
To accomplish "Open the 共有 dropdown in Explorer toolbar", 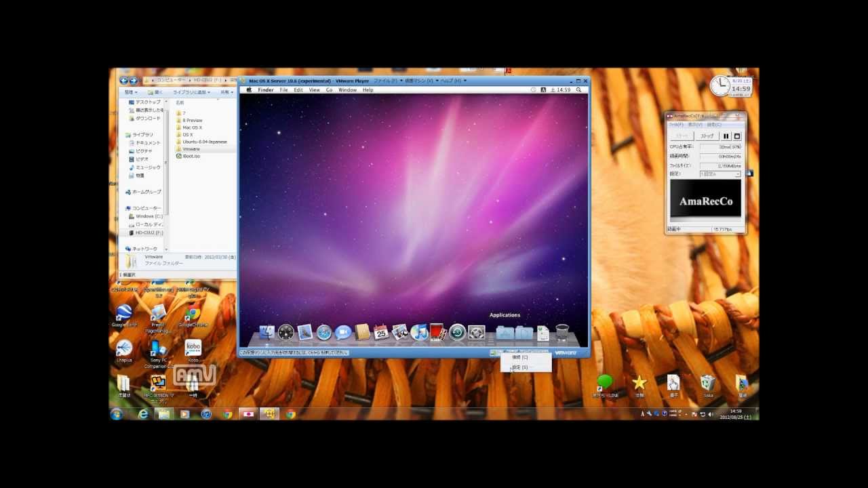I will click(226, 92).
